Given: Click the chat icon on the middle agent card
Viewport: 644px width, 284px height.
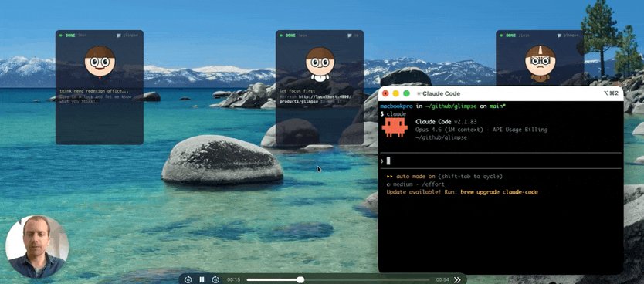Looking at the screenshot, I should click(x=350, y=35).
